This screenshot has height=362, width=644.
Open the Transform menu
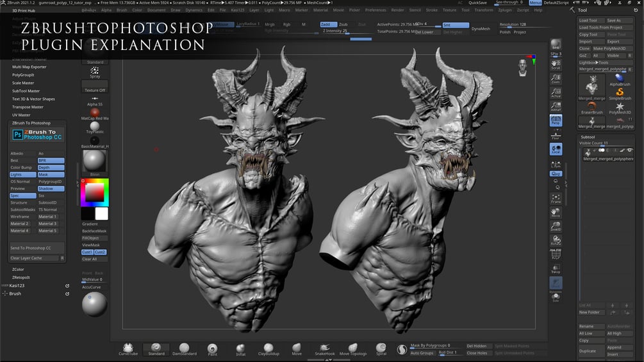[x=484, y=10]
